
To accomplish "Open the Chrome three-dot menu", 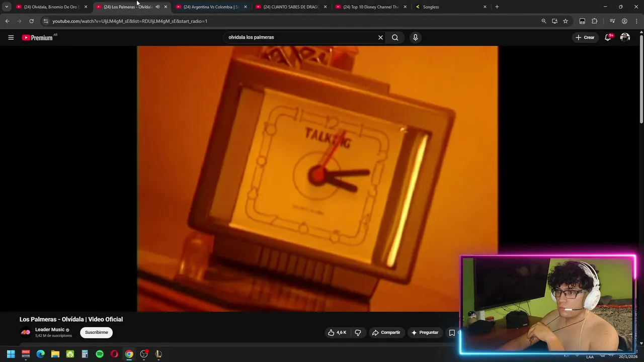I will pyautogui.click(x=637, y=21).
